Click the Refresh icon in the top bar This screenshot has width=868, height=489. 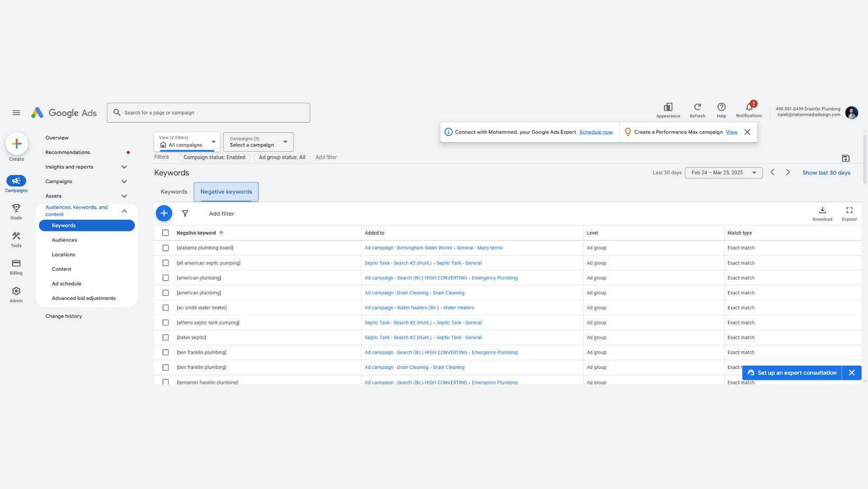point(697,108)
